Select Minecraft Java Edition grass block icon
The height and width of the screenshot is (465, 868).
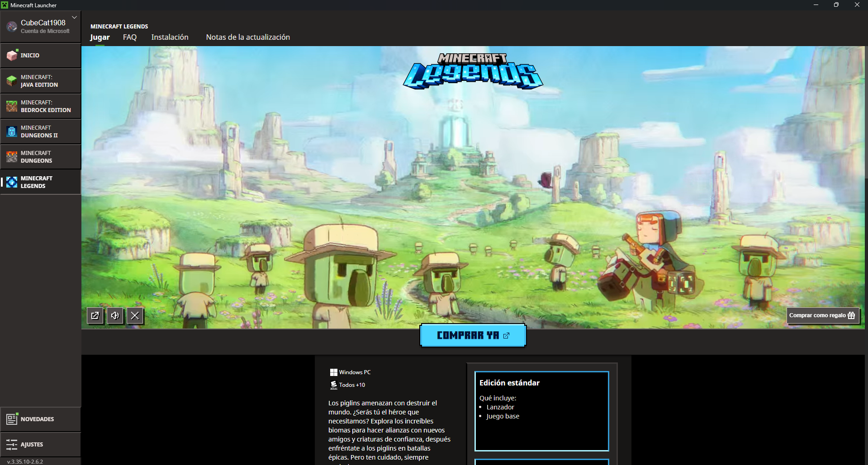pyautogui.click(x=12, y=81)
